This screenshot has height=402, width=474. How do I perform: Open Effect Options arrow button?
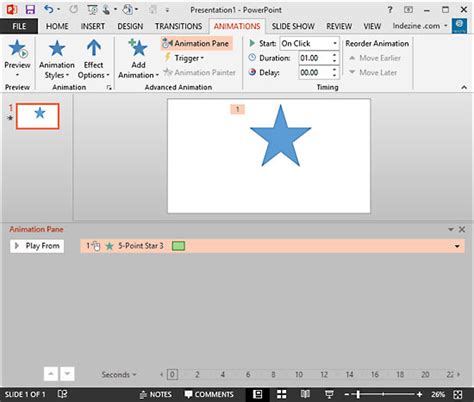tap(94, 59)
